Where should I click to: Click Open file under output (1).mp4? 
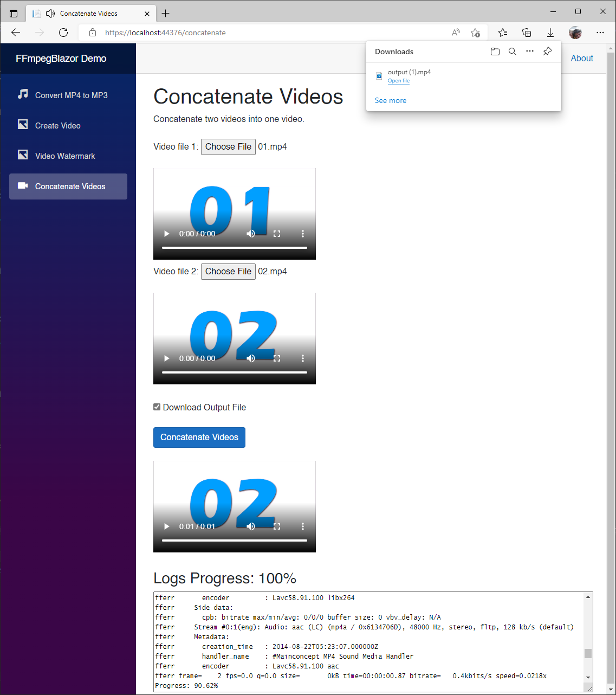click(399, 81)
